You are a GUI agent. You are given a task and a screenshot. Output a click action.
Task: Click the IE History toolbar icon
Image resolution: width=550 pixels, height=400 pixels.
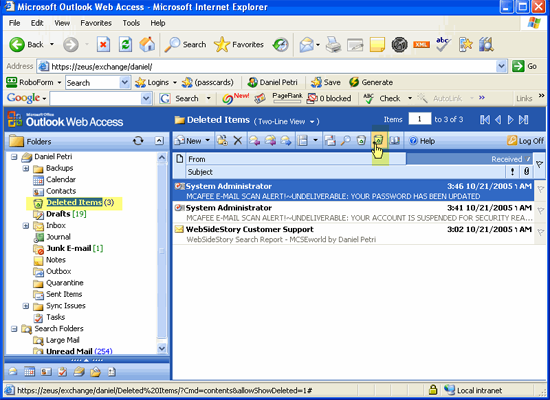click(x=281, y=45)
